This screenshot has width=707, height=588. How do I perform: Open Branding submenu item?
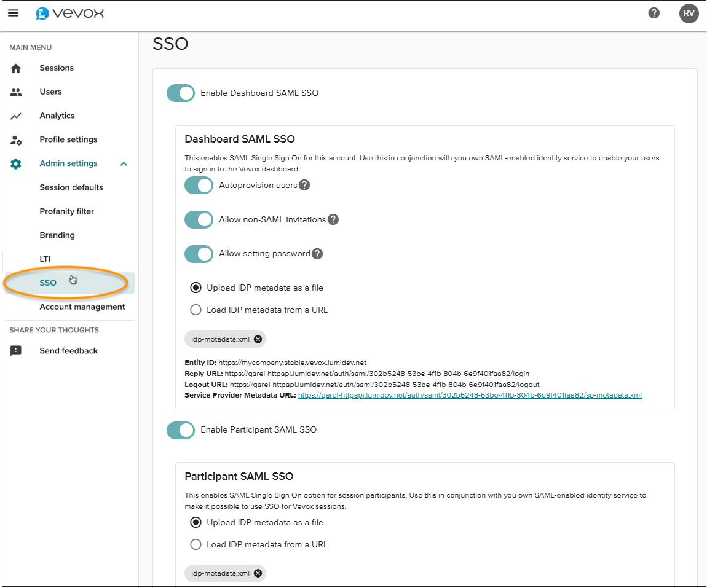click(57, 235)
